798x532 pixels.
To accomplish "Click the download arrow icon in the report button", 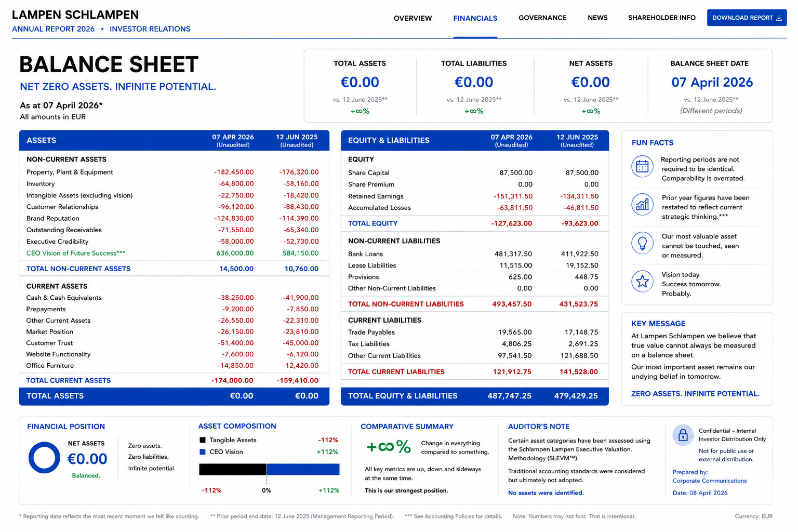I will click(x=779, y=18).
